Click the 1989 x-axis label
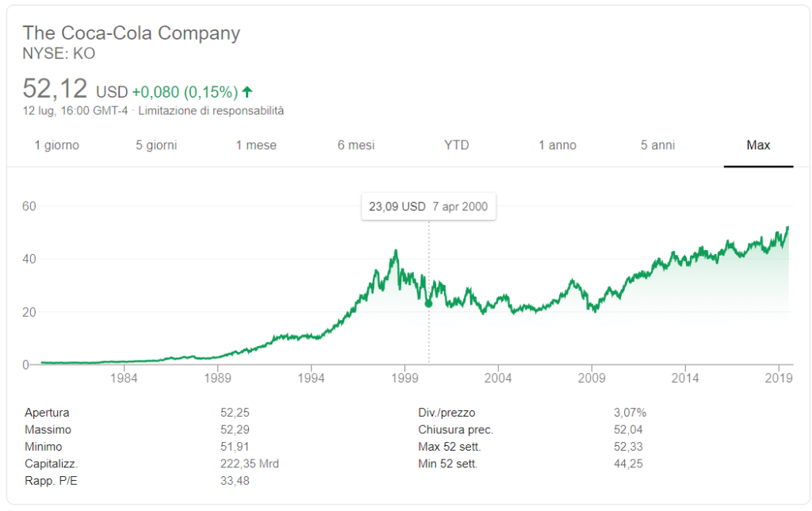Image resolution: width=812 pixels, height=511 pixels. tap(217, 378)
